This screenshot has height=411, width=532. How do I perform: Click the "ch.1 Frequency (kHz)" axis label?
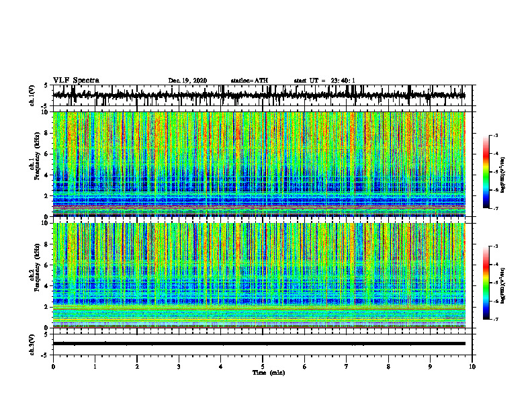coord(34,156)
